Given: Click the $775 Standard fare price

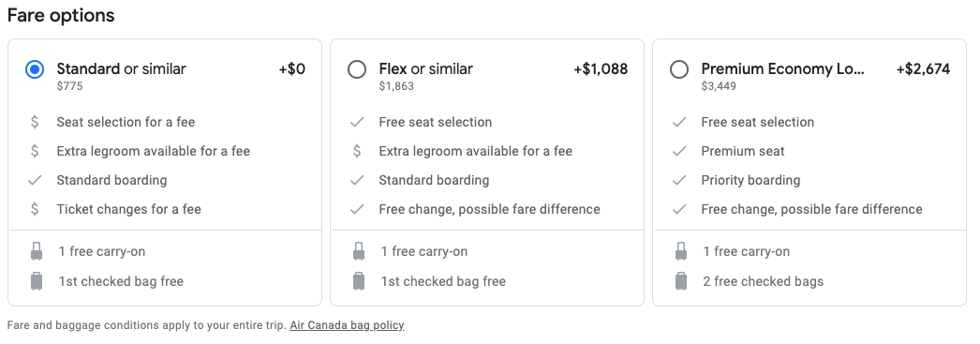Looking at the screenshot, I should (69, 86).
